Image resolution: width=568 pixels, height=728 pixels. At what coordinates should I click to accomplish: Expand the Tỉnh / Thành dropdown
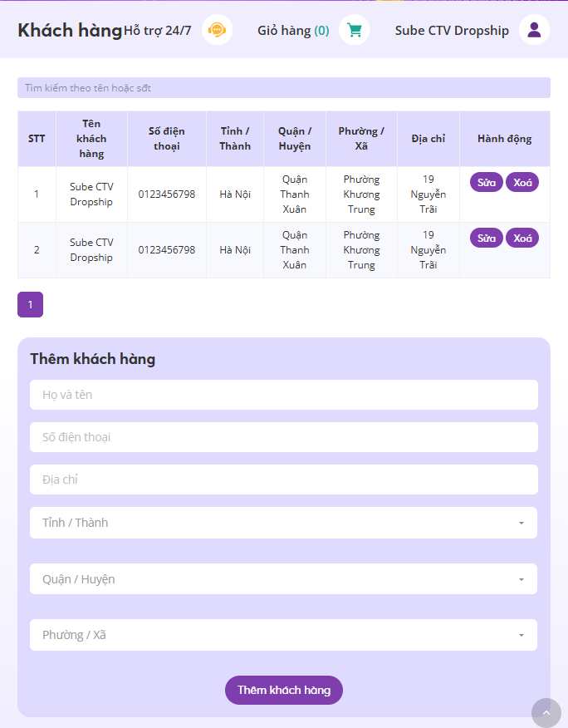click(x=283, y=523)
